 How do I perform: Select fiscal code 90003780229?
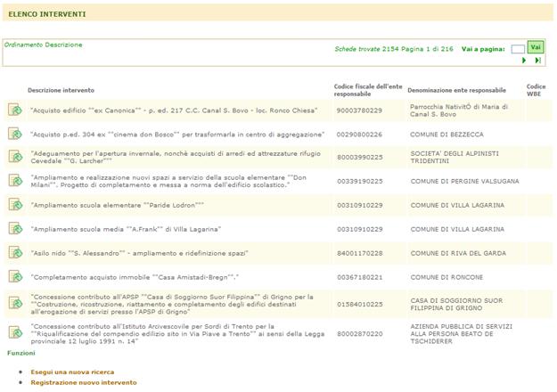tap(359, 110)
